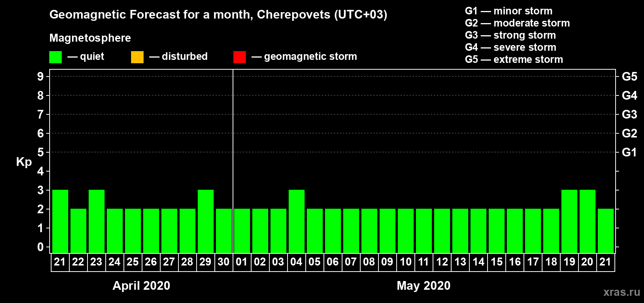Select the May 21 green bar
Viewport: 644px width, 303px height.
click(x=606, y=231)
